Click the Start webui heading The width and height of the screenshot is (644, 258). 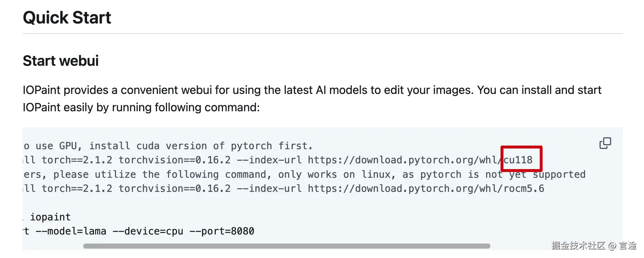point(61,61)
